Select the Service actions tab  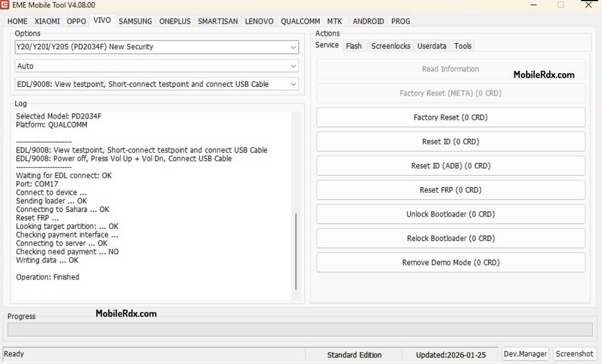point(327,45)
